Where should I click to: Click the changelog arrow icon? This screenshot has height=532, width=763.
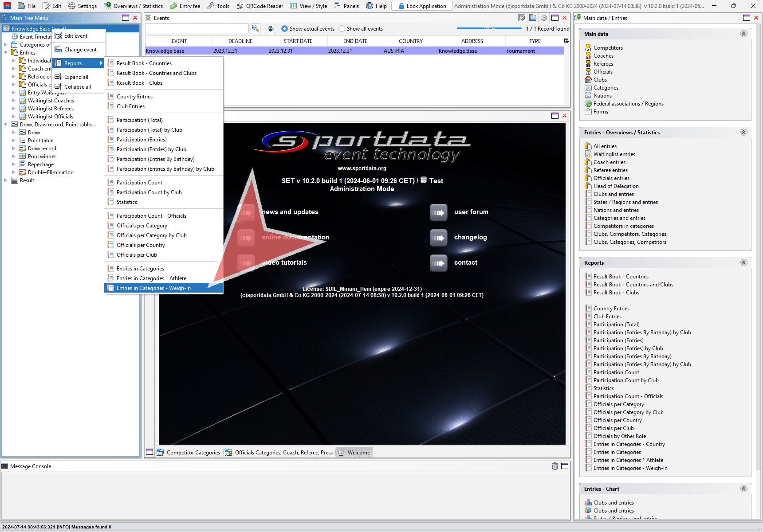point(438,238)
